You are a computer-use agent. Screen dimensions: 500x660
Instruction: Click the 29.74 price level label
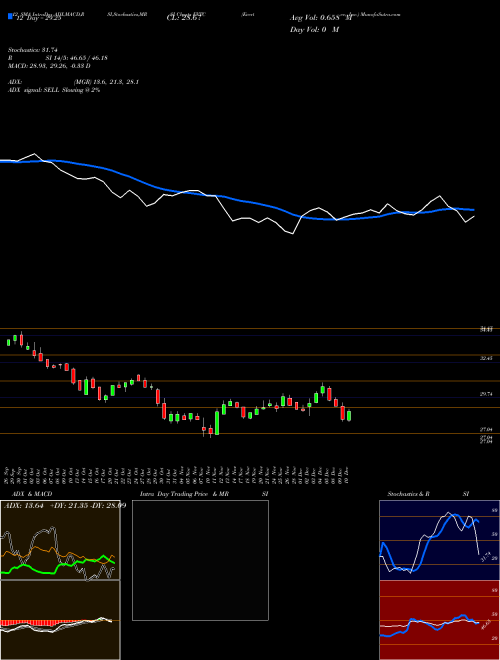pos(486,394)
